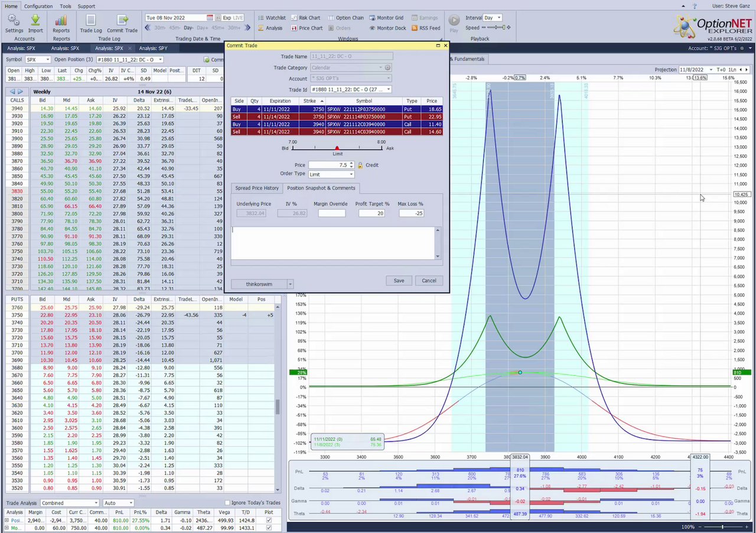Toggle Plot checkbox for the Position row
This screenshot has height=533, width=756.
(269, 521)
